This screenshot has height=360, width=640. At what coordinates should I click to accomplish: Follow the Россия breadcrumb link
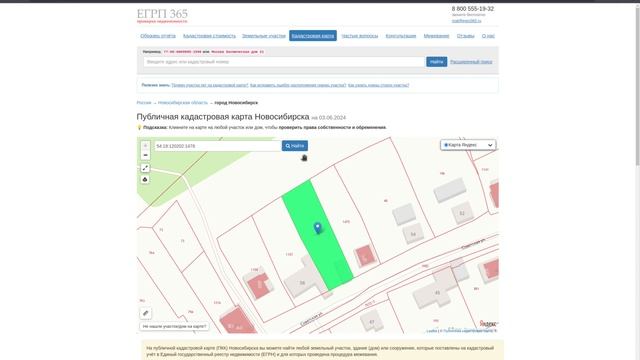point(144,103)
